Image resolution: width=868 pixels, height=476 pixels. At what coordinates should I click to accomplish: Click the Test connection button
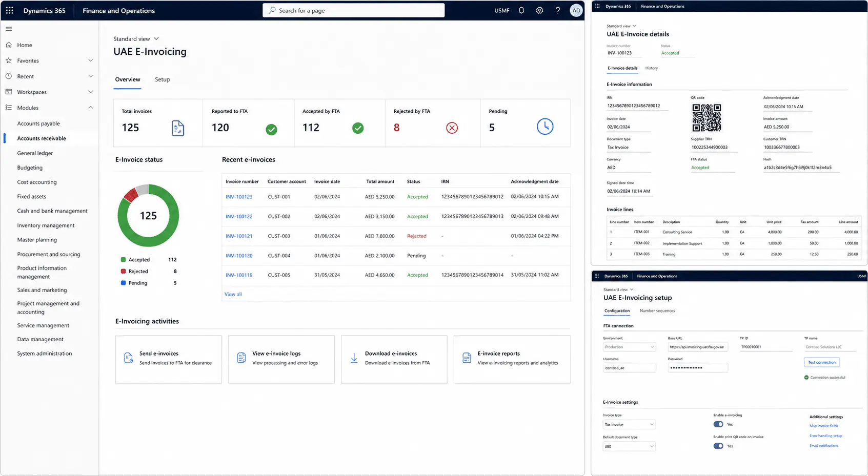coord(821,362)
